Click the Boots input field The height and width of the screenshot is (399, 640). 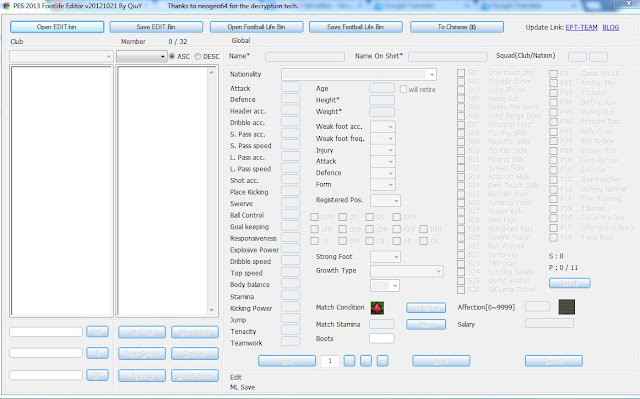pos(382,338)
